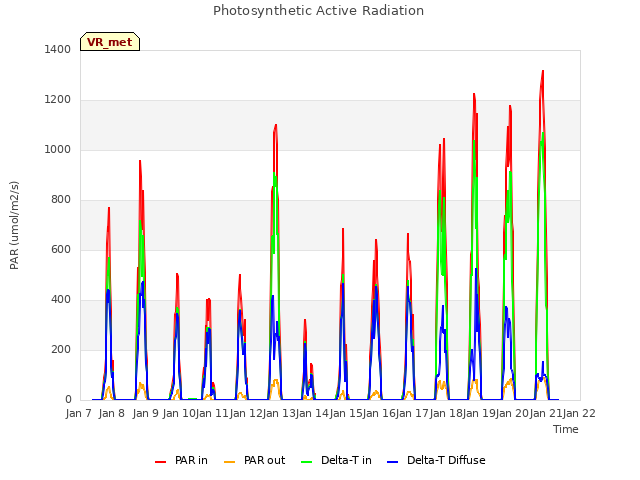Viewport: 640px width, 480px height.
Task: Click the 200 y-axis tick label
Action: click(61, 349)
